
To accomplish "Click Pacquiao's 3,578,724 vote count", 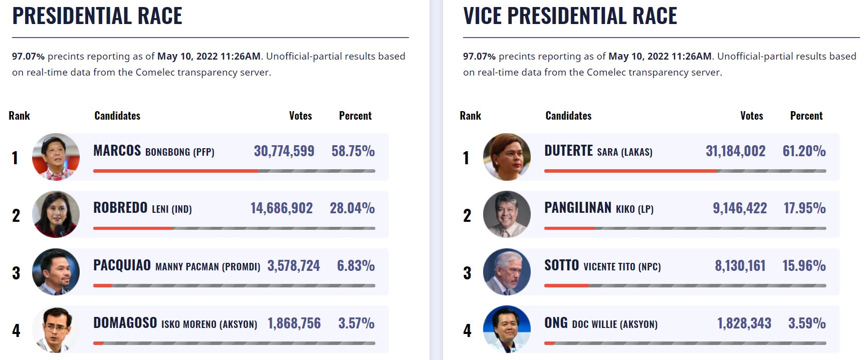I will [293, 266].
